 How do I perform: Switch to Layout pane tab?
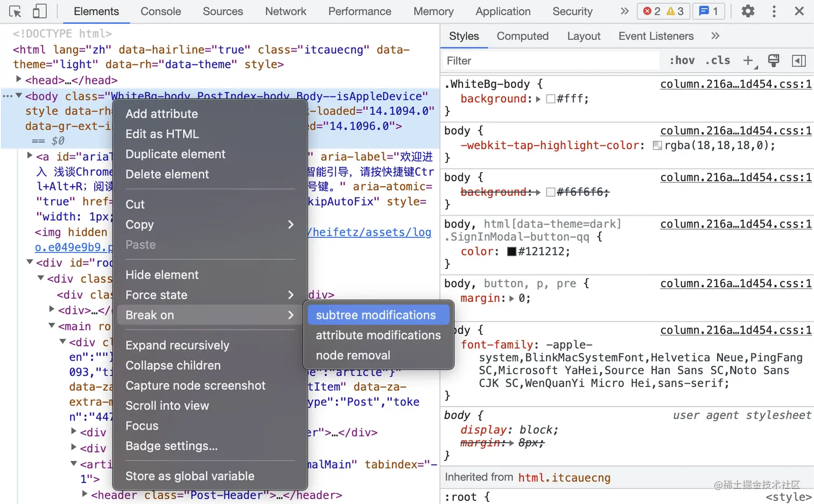tap(584, 36)
